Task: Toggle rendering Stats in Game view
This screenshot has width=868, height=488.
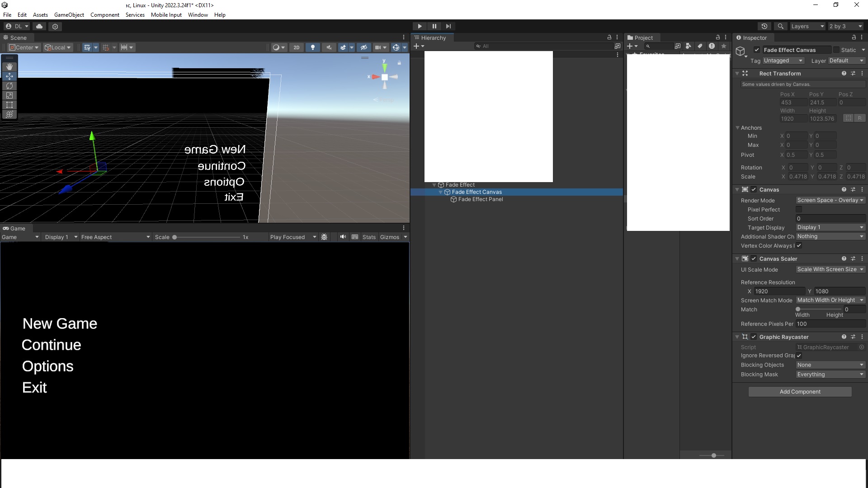Action: (369, 237)
